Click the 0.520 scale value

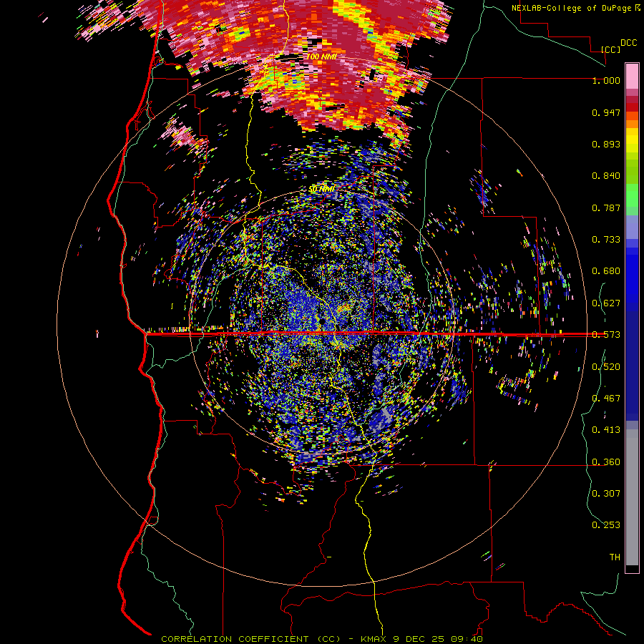point(606,367)
